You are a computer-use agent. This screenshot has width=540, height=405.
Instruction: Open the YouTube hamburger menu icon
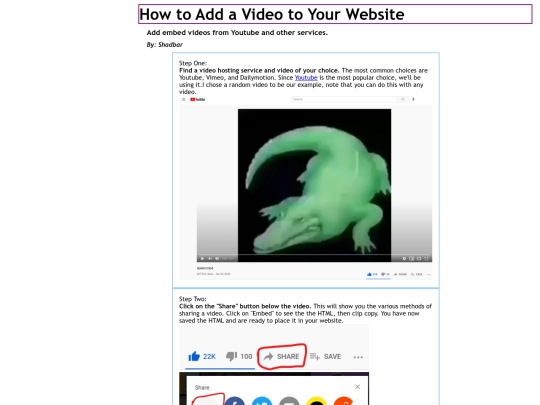coord(184,100)
